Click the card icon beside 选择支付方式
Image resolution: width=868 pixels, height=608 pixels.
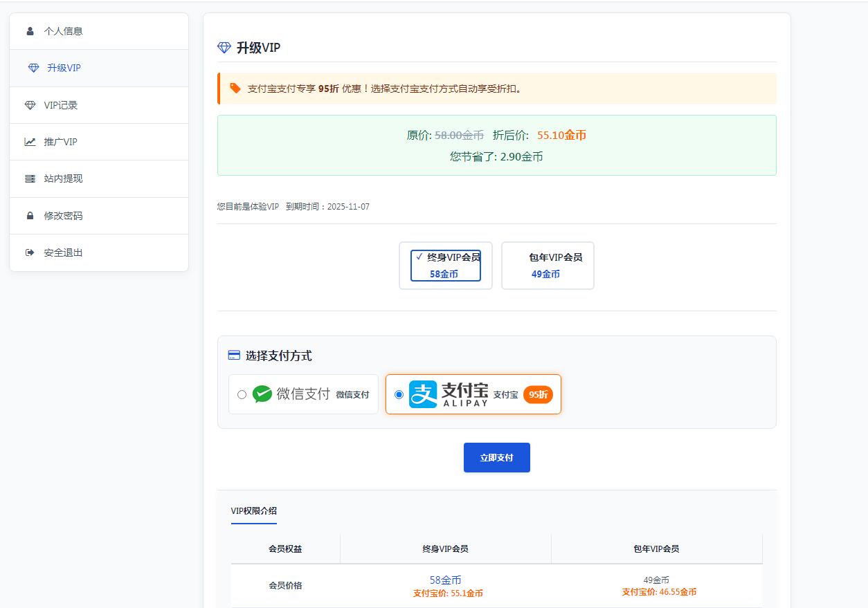tap(233, 354)
